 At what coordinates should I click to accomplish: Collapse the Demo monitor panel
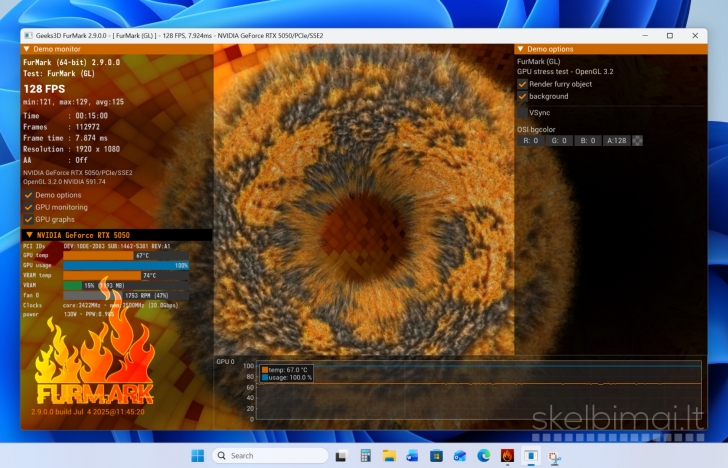point(27,48)
